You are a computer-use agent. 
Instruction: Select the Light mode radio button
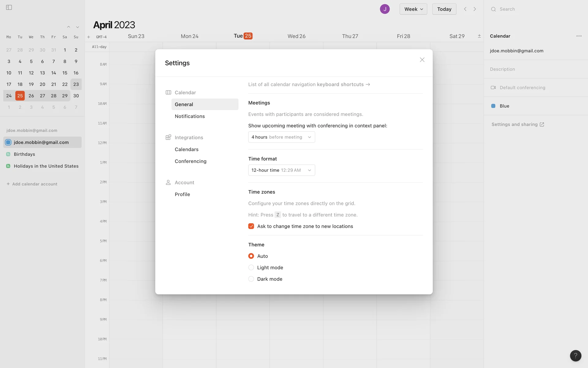coord(251,267)
